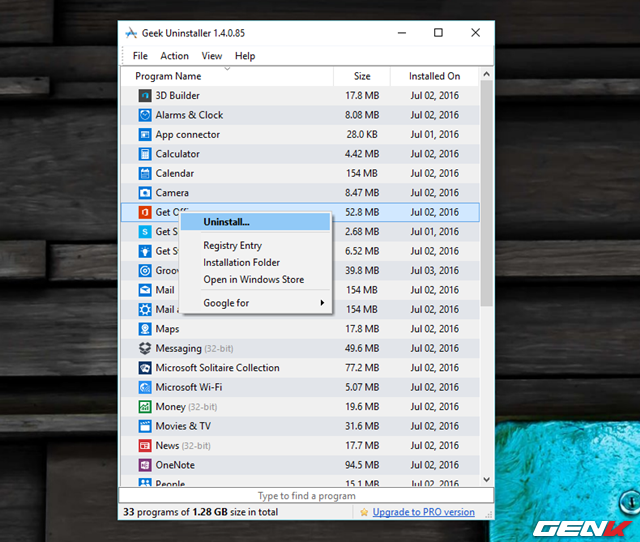
Task: Click the scroll down arrow of program list
Action: [487, 479]
